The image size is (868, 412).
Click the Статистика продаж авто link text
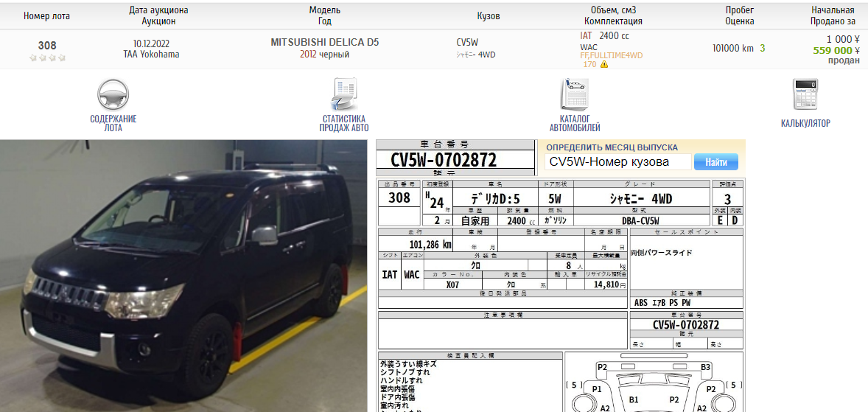[x=344, y=123]
